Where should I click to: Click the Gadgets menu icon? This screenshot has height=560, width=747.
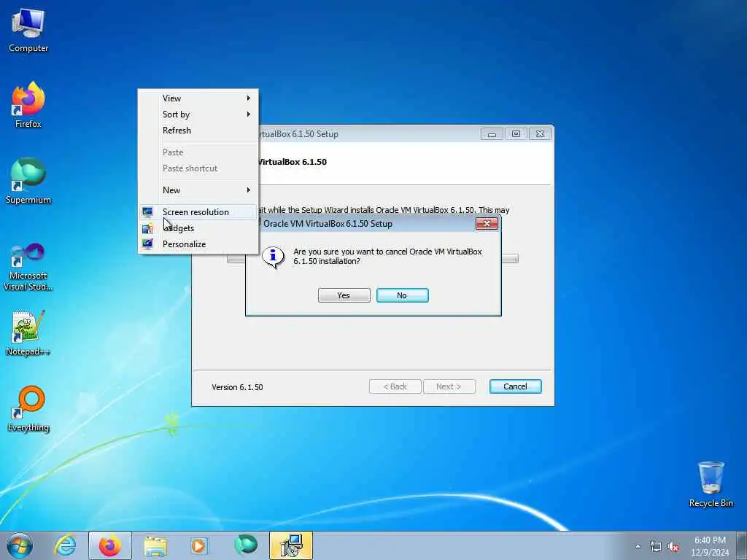147,228
